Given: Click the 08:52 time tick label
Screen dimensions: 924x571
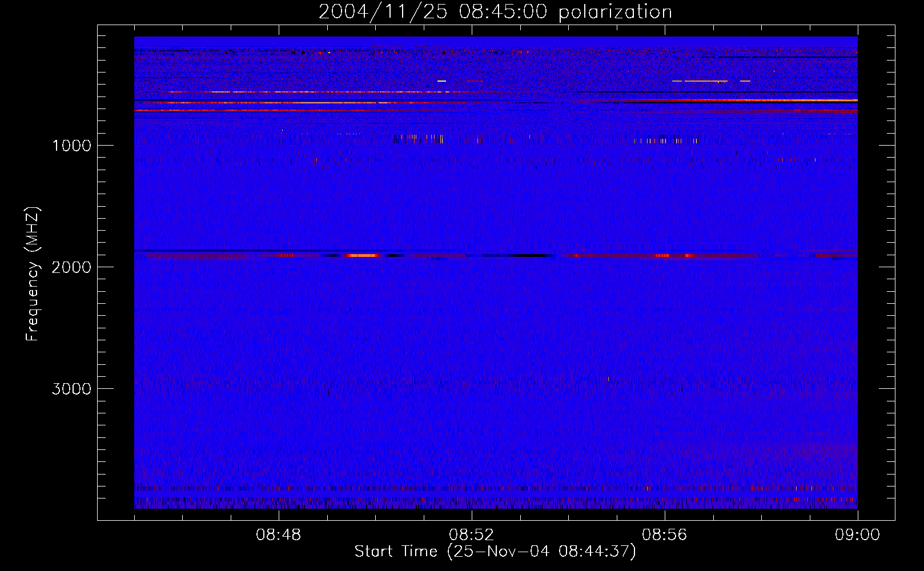Looking at the screenshot, I should pyautogui.click(x=472, y=535).
